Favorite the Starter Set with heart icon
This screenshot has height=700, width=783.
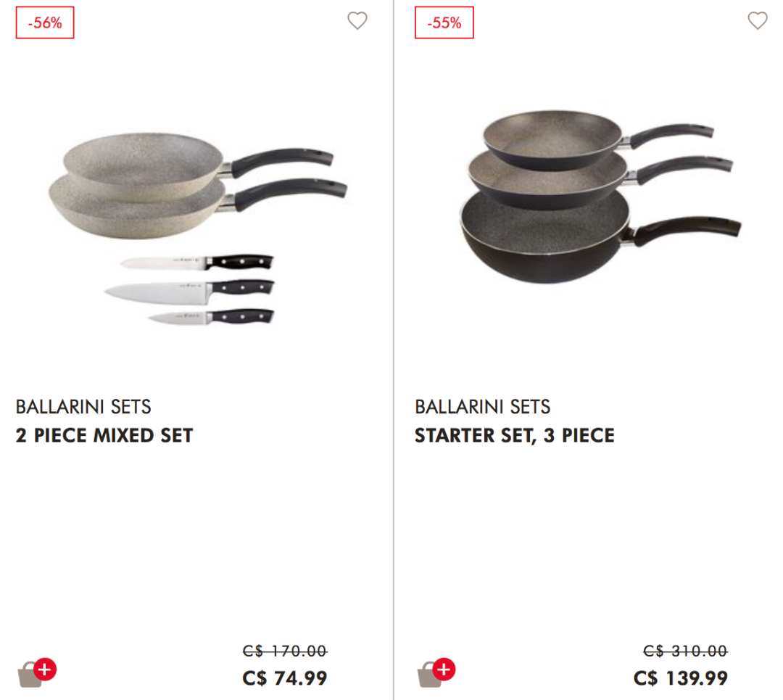pyautogui.click(x=757, y=21)
